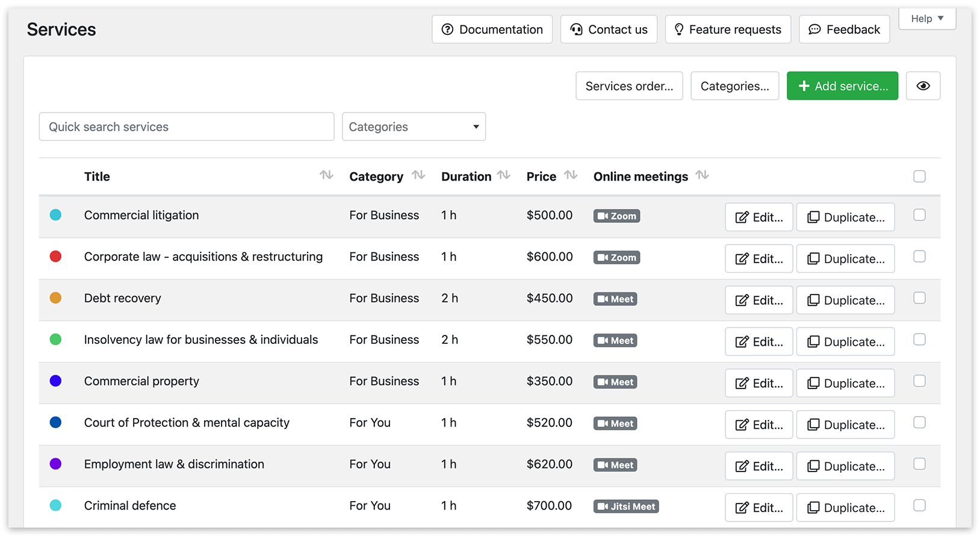
Task: Select the 'Debt recovery' title text
Action: pyautogui.click(x=123, y=299)
